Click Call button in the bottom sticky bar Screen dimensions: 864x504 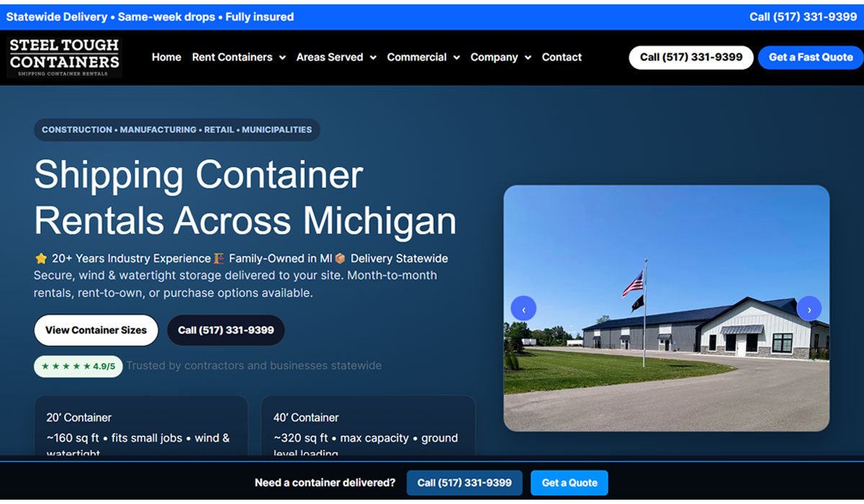pyautogui.click(x=464, y=482)
